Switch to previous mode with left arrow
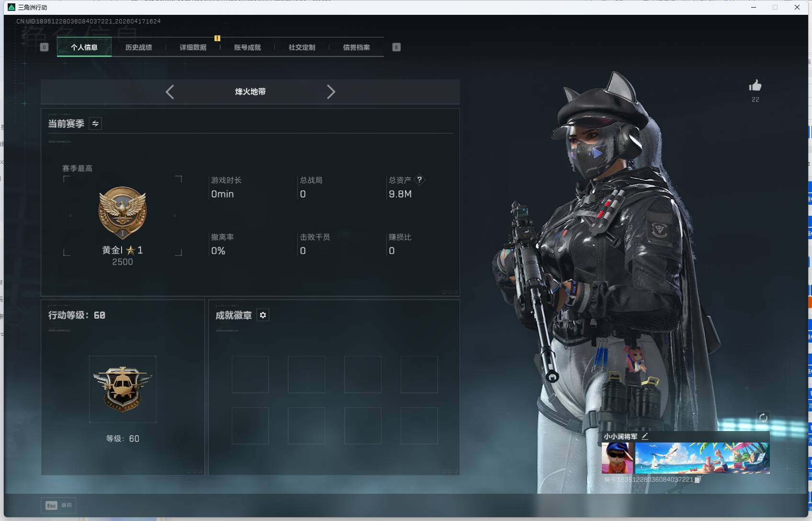This screenshot has height=521, width=812. pyautogui.click(x=169, y=92)
